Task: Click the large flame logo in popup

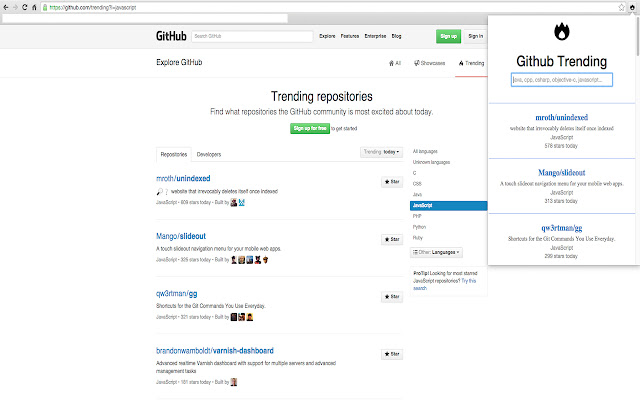Action: click(562, 31)
